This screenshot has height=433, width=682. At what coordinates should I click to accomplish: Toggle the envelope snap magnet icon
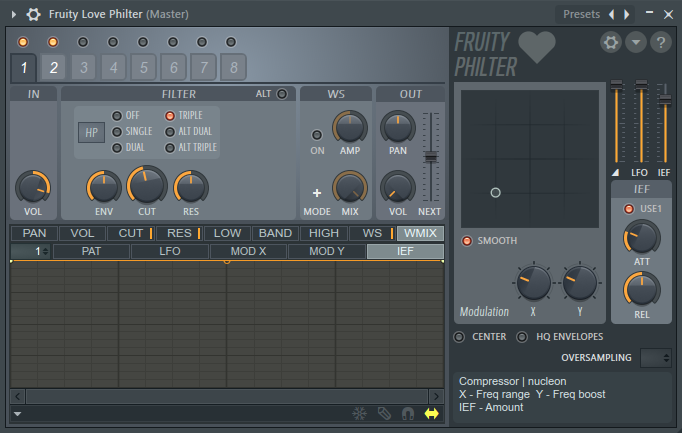click(x=408, y=413)
